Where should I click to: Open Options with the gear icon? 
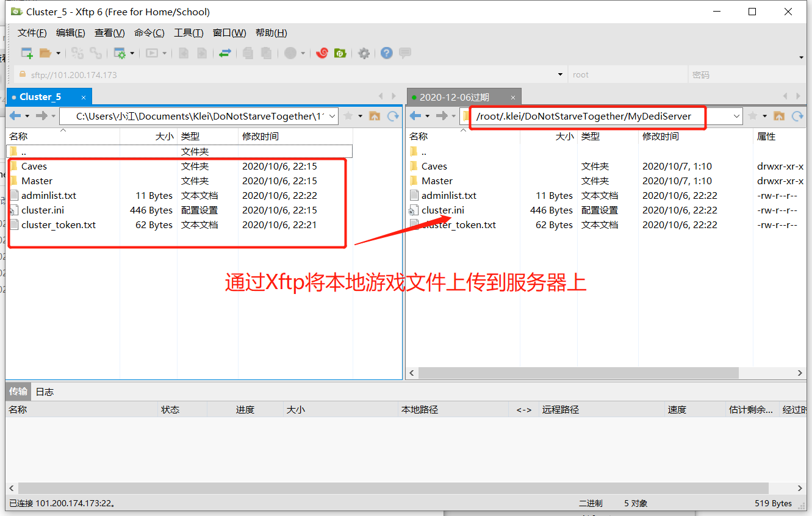(364, 53)
